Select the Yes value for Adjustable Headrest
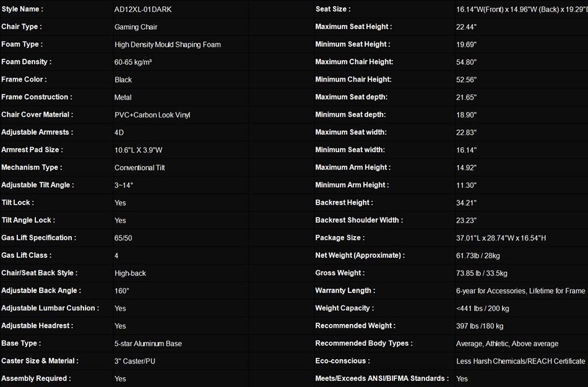 (x=120, y=326)
